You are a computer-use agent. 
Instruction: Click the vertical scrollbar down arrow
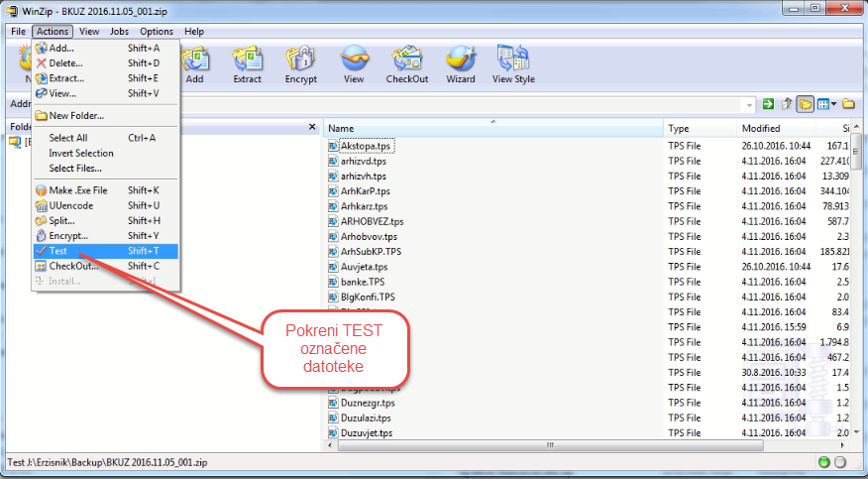pyautogui.click(x=856, y=432)
